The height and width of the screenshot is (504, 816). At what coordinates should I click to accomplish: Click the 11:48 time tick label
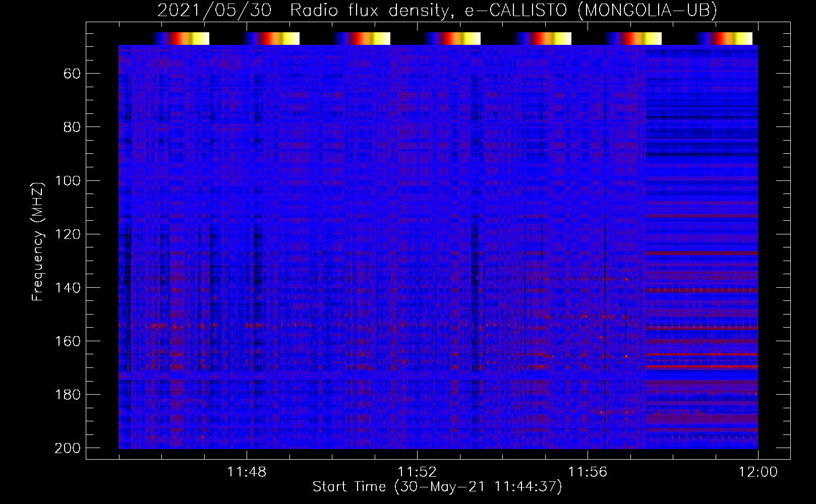click(247, 472)
